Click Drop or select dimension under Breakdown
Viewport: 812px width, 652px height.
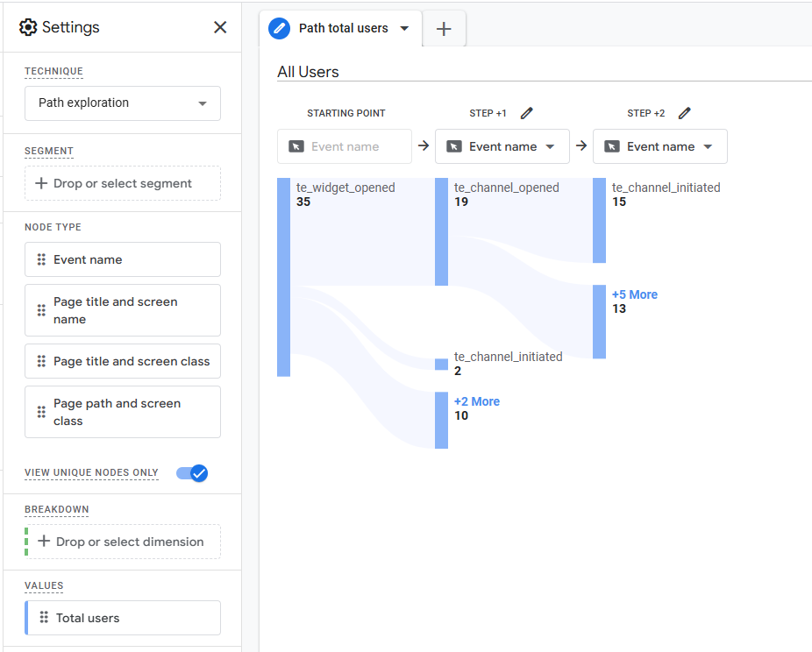coord(123,542)
